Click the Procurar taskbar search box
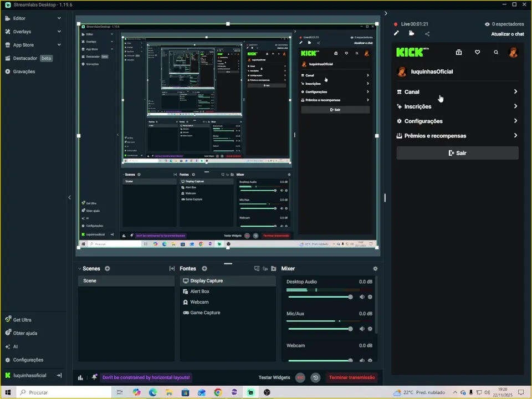Viewport: 532px width, 399px height. click(64, 392)
